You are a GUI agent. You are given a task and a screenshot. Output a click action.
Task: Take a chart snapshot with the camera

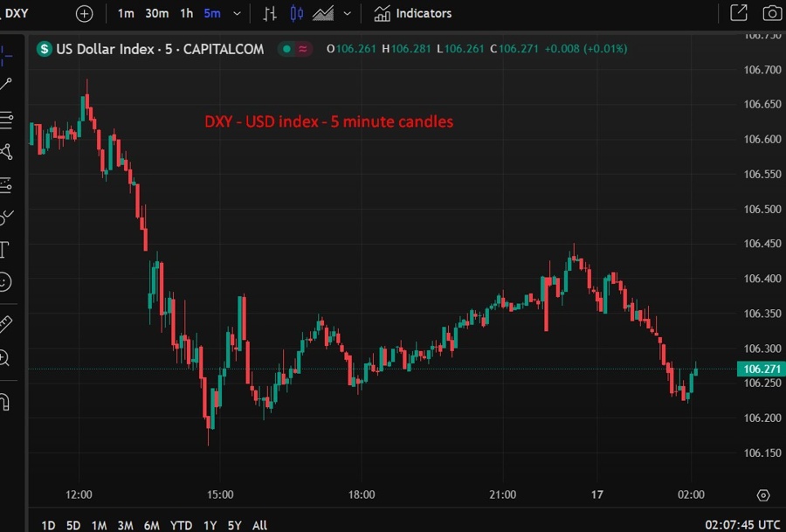point(770,13)
